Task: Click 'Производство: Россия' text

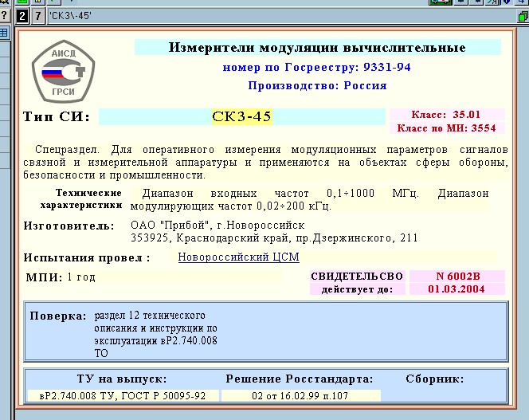Action: tap(317, 85)
